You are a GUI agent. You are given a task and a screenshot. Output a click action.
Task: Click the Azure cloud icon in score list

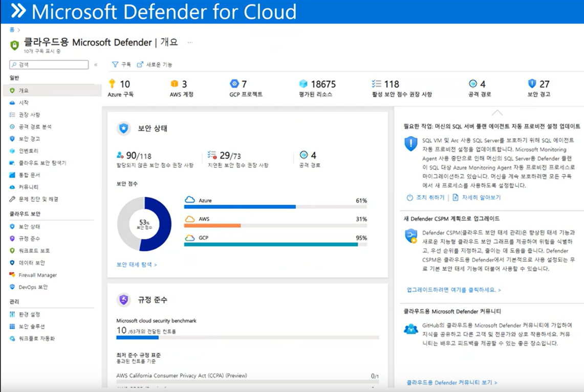click(190, 200)
